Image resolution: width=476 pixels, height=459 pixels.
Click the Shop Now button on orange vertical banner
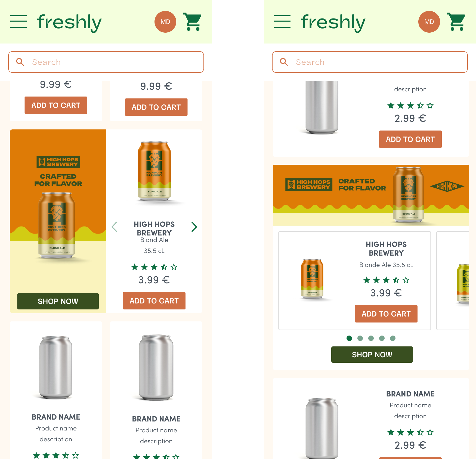[58, 301]
